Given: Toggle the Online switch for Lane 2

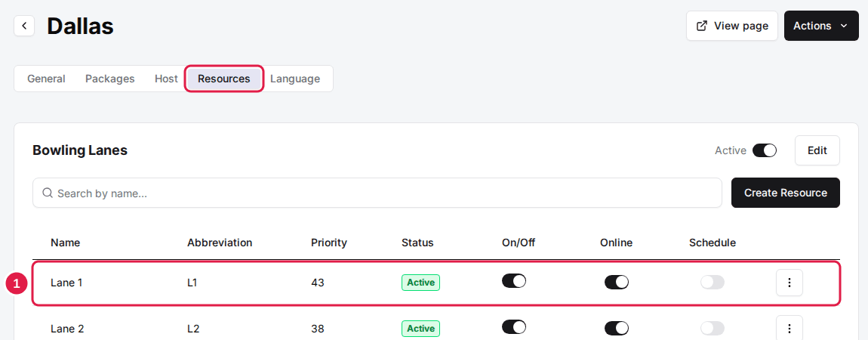Looking at the screenshot, I should (x=617, y=329).
